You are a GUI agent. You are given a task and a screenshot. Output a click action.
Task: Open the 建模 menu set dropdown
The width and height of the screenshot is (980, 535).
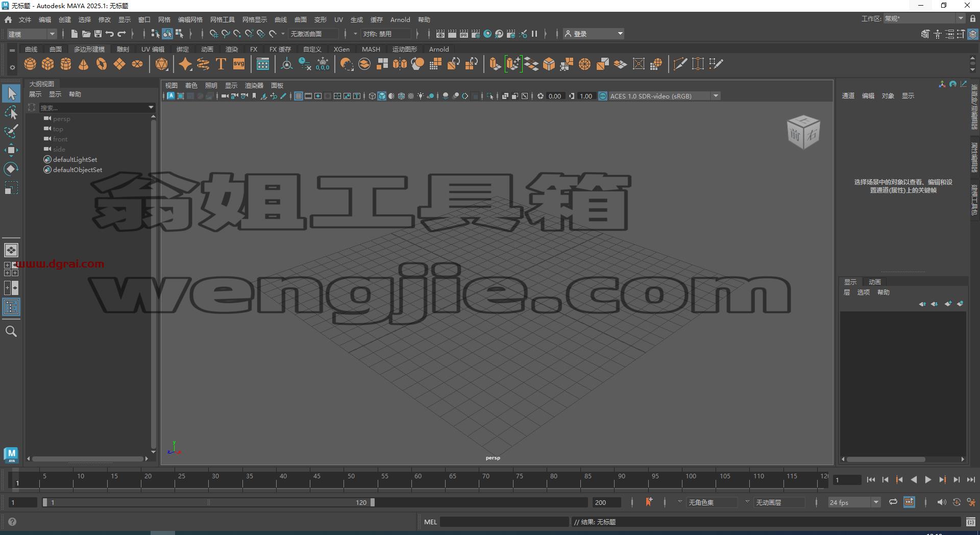(32, 34)
